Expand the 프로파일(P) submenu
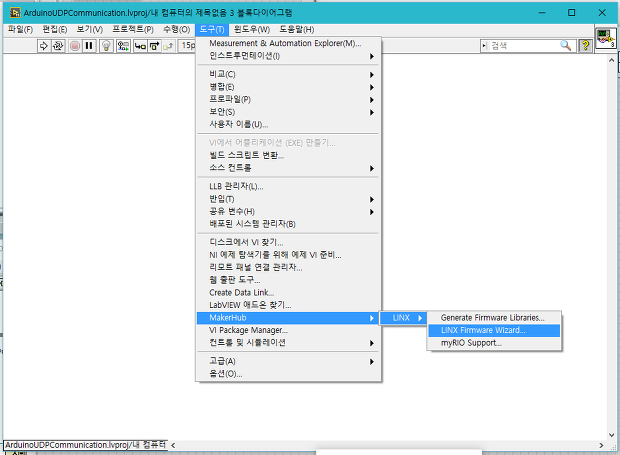 (x=289, y=99)
